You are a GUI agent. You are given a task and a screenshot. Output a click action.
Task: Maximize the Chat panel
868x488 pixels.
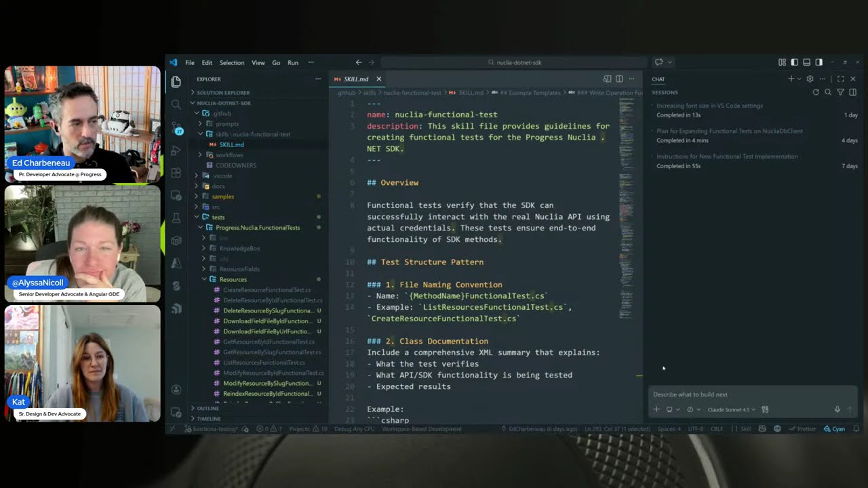[x=841, y=79]
